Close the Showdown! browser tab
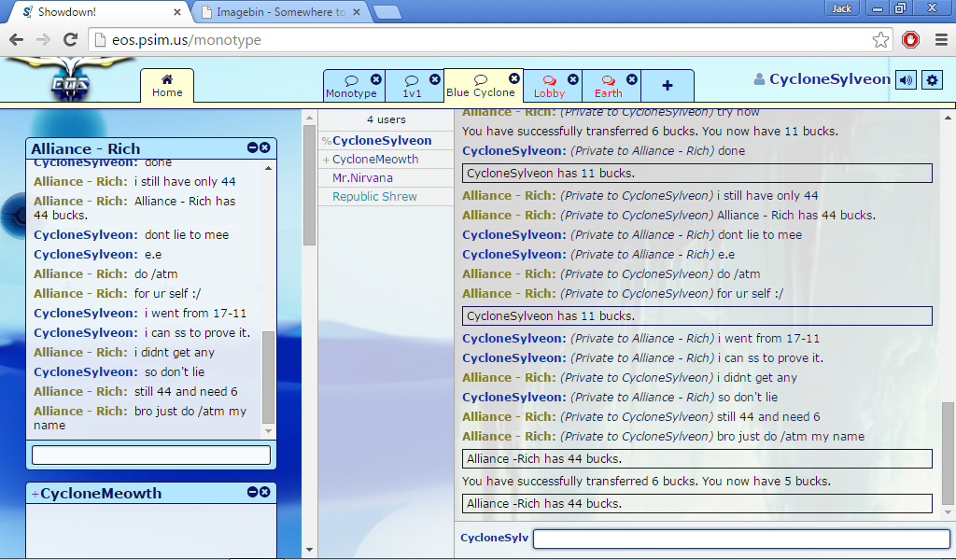Screen dimensions: 956x560 [176, 12]
